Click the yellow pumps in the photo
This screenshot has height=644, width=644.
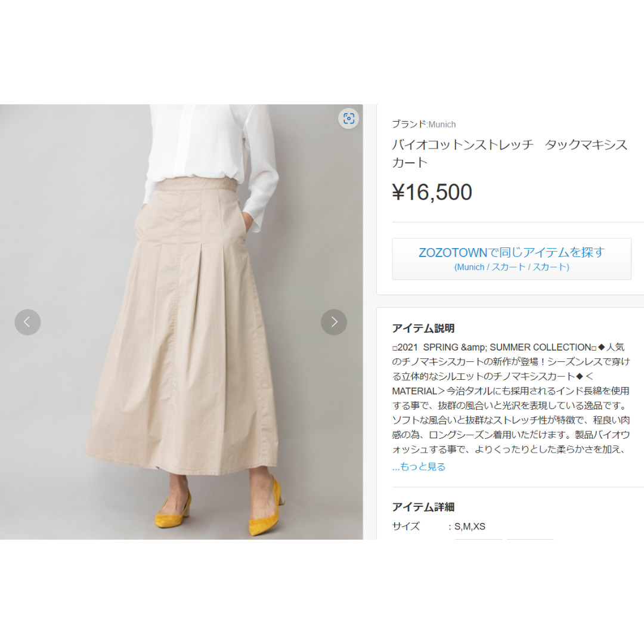[218, 509]
